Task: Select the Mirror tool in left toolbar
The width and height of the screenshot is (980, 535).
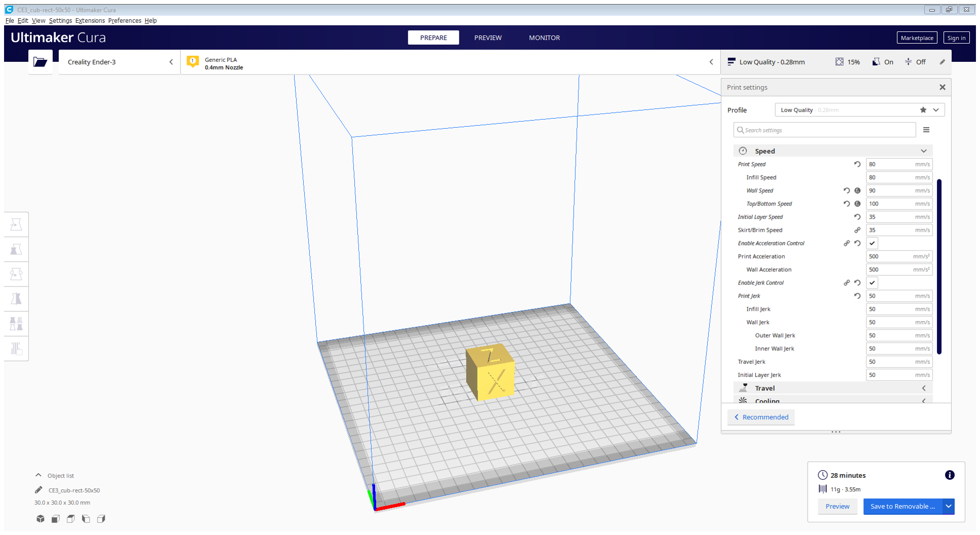Action: coord(16,299)
